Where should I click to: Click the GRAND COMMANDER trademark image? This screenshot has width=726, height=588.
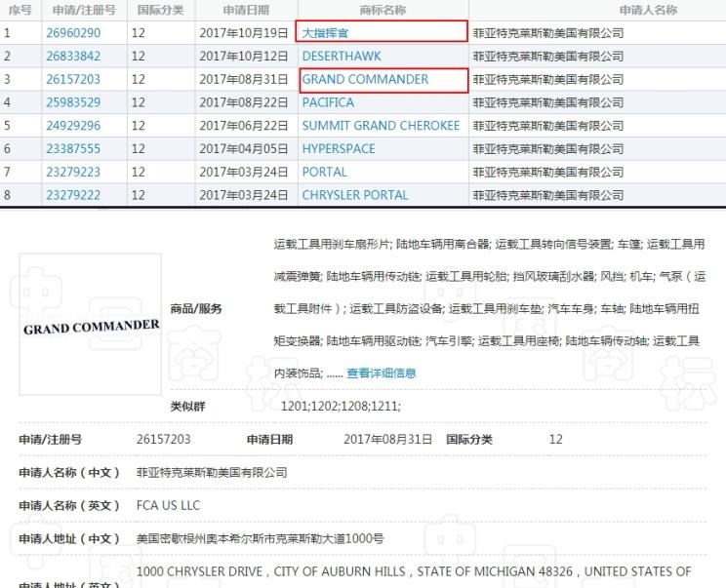pos(91,325)
